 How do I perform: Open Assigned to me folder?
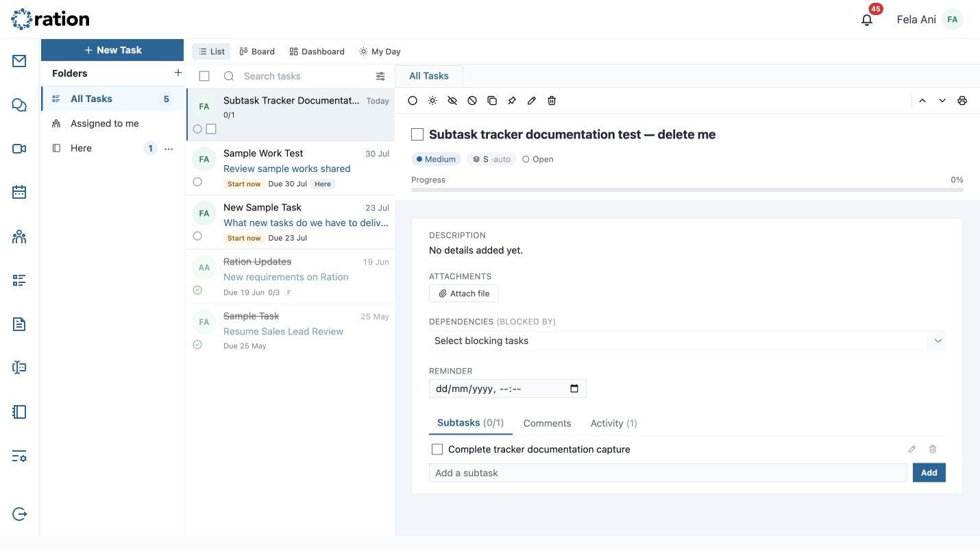coord(112,123)
